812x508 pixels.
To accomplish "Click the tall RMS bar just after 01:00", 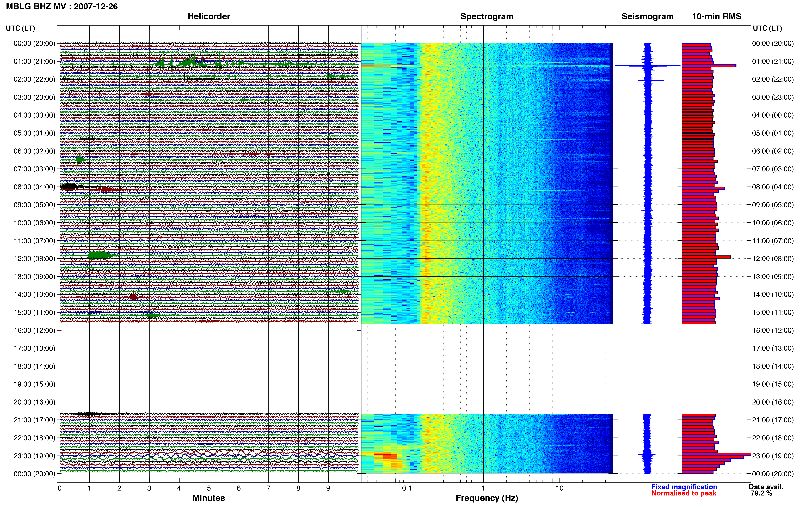I will pyautogui.click(x=709, y=66).
